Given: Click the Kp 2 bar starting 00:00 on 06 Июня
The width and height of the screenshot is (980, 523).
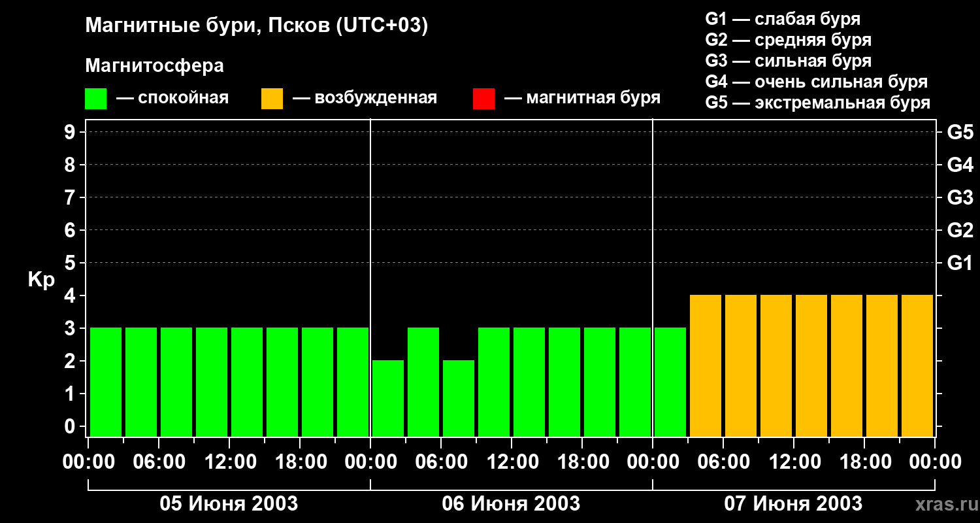Looking at the screenshot, I should [x=388, y=398].
